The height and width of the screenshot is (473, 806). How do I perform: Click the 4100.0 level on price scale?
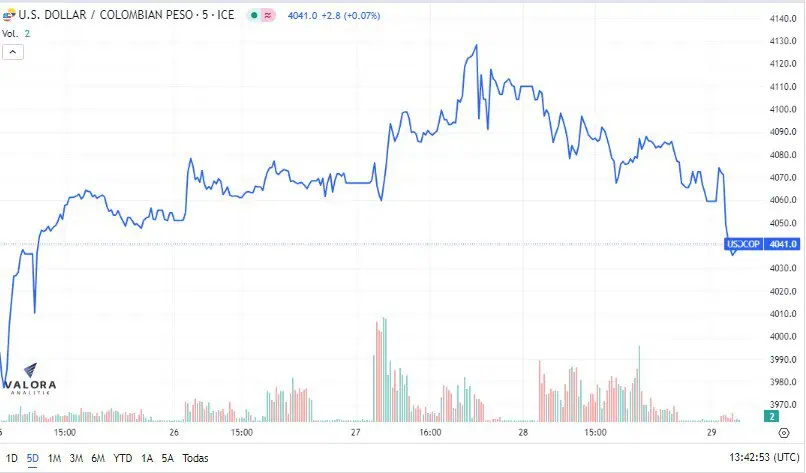[783, 109]
